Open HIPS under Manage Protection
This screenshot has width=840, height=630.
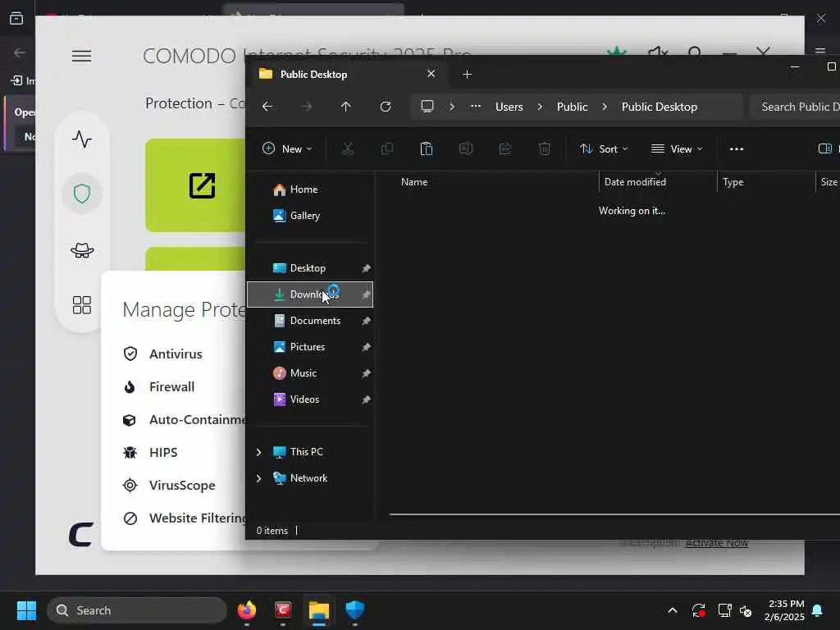pyautogui.click(x=151, y=452)
